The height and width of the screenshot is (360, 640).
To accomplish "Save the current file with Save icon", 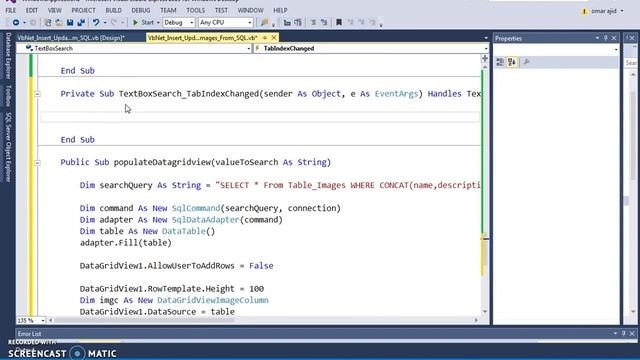I will (70, 22).
